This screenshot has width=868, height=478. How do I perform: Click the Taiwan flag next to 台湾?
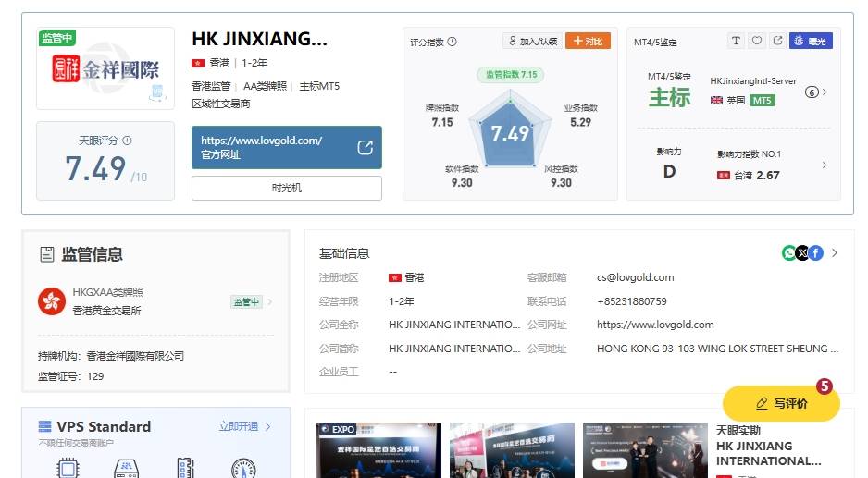coord(724,176)
